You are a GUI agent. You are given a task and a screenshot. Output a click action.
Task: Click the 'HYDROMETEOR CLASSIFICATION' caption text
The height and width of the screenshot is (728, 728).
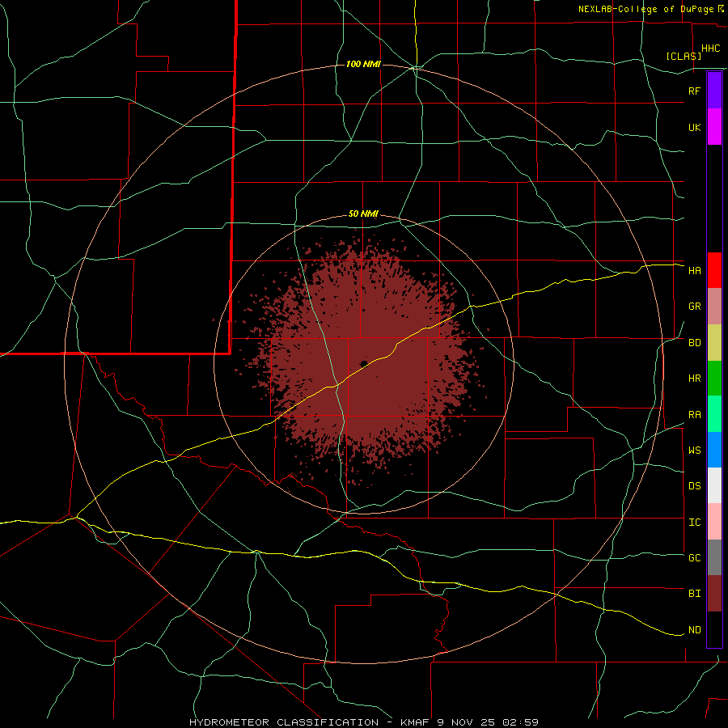(284, 722)
